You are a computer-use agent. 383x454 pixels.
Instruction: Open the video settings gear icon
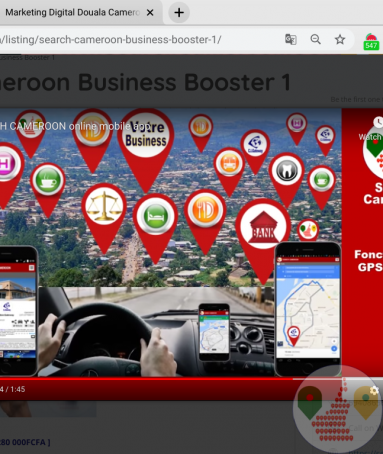tap(374, 390)
